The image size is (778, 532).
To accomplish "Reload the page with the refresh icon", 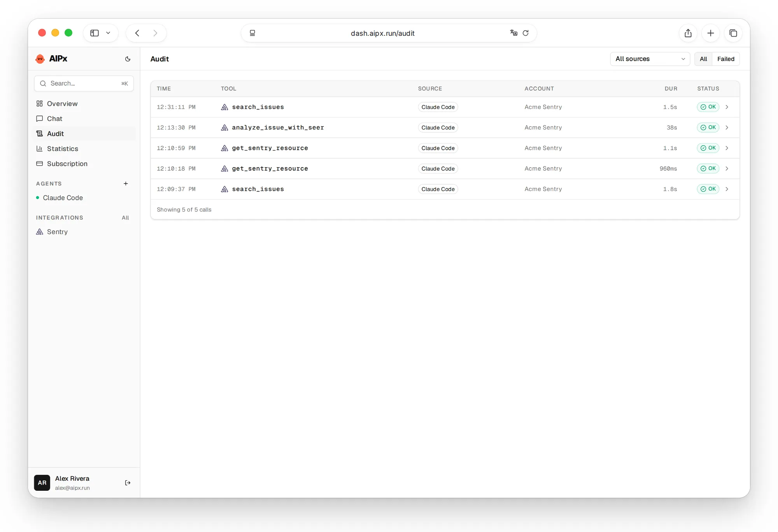I will tap(526, 33).
